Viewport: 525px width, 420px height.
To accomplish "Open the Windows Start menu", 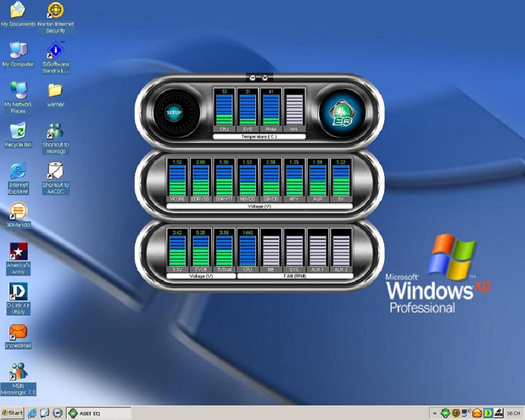I will point(12,413).
